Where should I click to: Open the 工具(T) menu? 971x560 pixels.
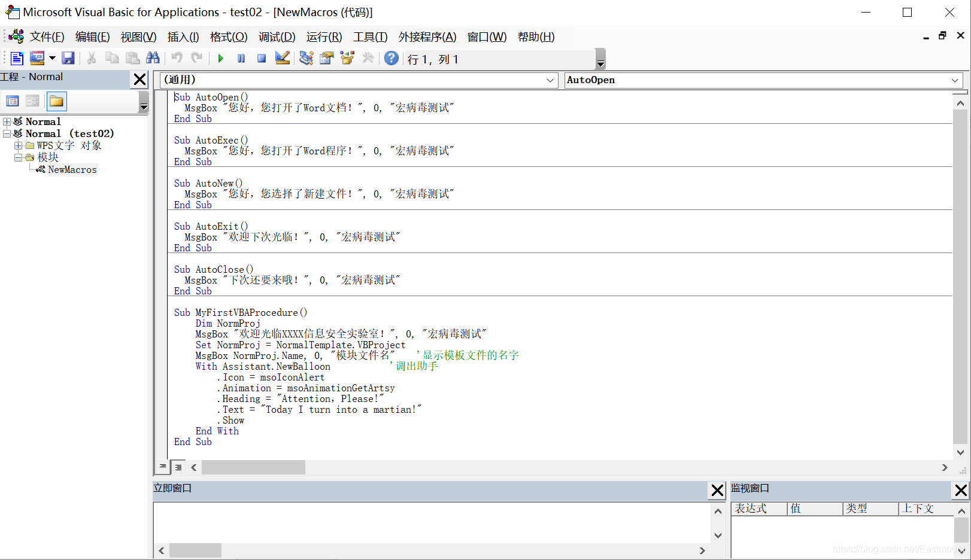[x=371, y=37]
